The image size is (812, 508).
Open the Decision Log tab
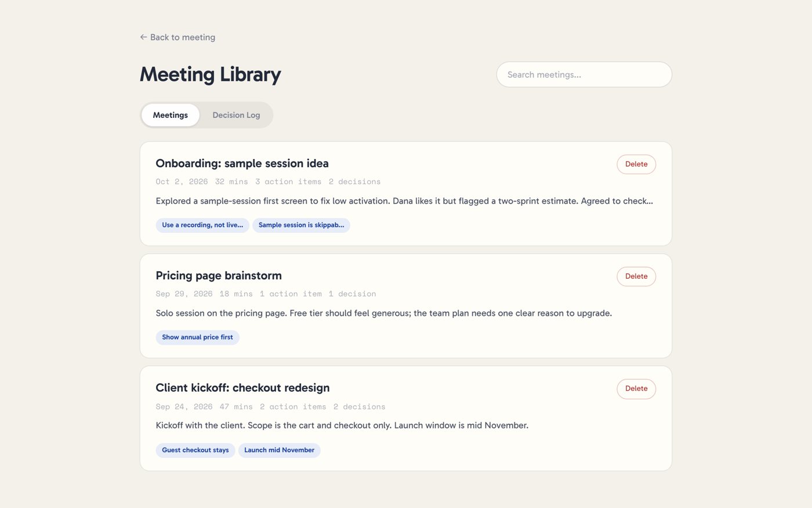(x=236, y=115)
